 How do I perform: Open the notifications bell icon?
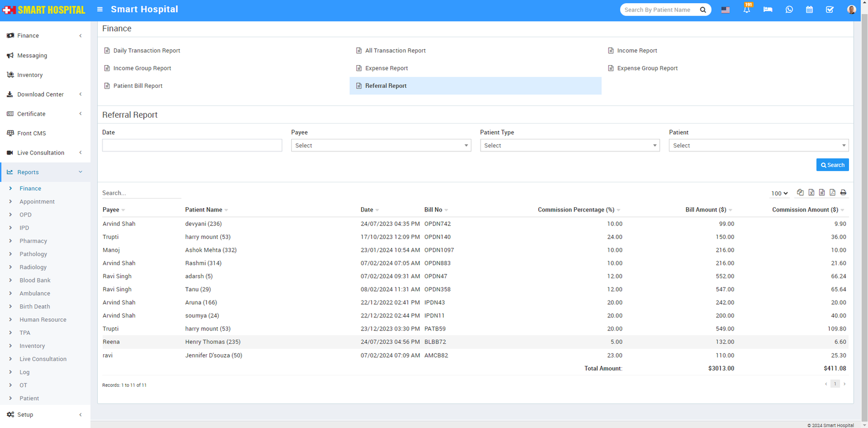(x=746, y=10)
